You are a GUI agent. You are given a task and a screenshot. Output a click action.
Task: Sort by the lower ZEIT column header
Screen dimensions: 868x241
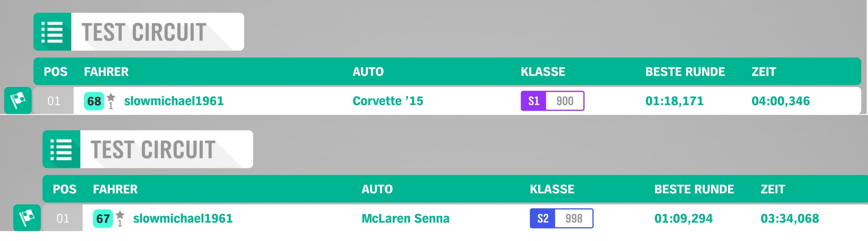click(x=773, y=189)
